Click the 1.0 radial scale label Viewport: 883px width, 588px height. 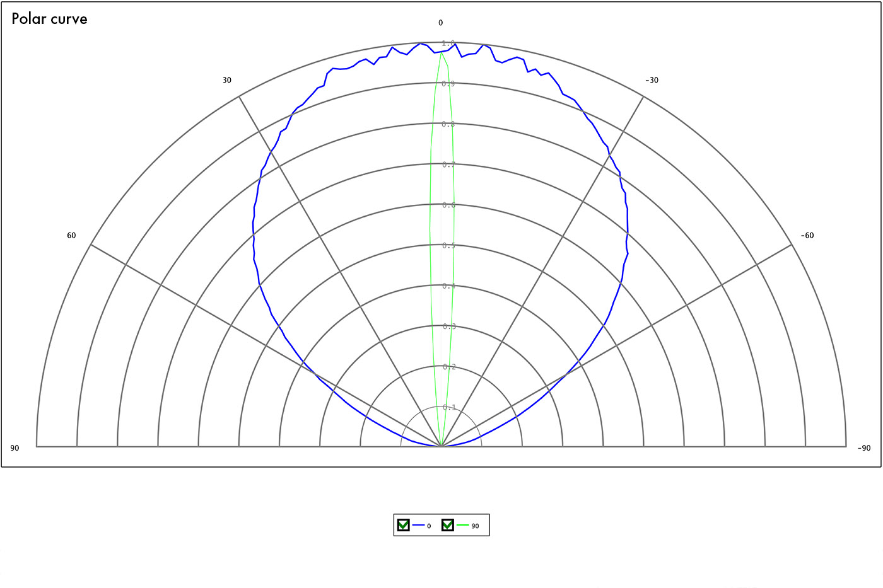tap(448, 43)
